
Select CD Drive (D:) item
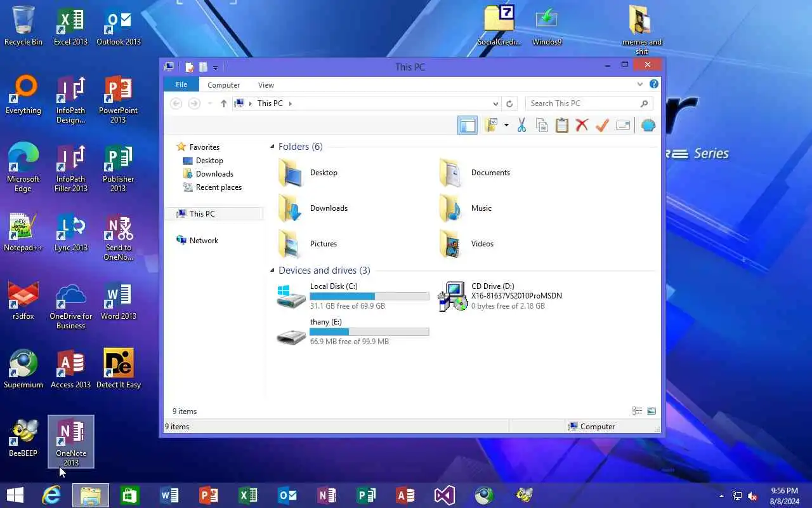(x=501, y=296)
